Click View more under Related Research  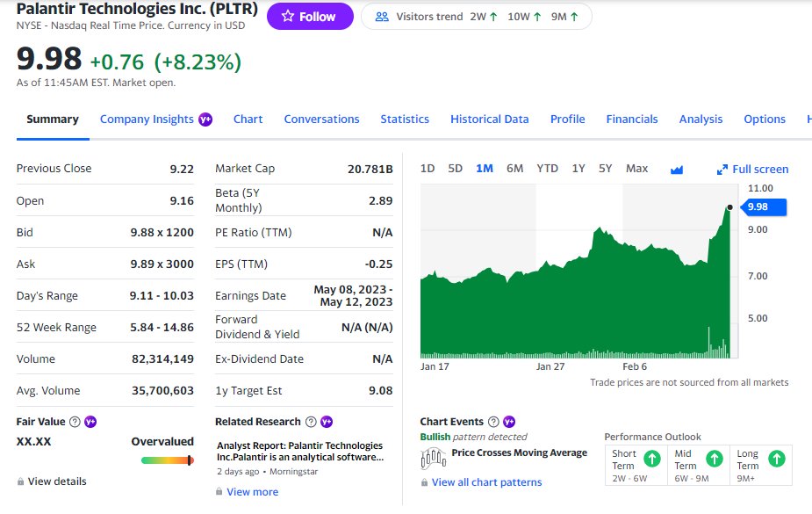point(252,492)
